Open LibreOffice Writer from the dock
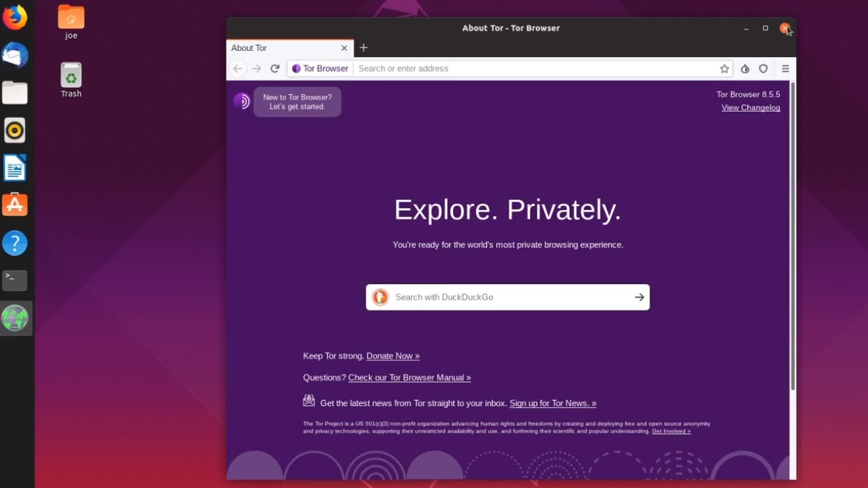Viewport: 868px width, 488px height. (x=15, y=168)
